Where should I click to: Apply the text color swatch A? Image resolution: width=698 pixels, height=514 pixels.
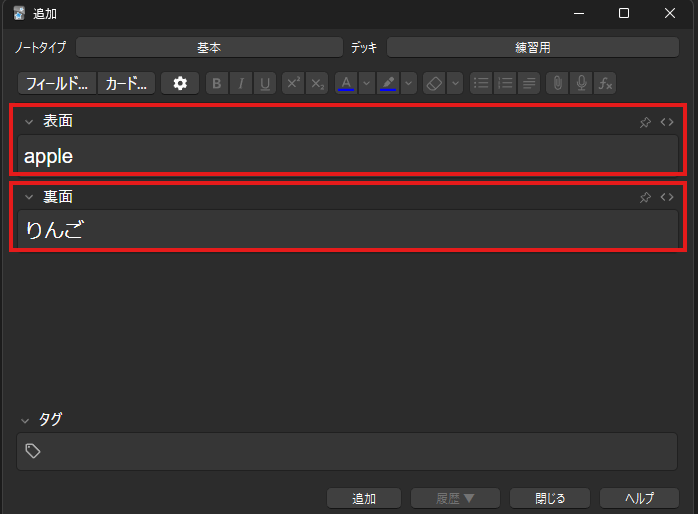346,84
